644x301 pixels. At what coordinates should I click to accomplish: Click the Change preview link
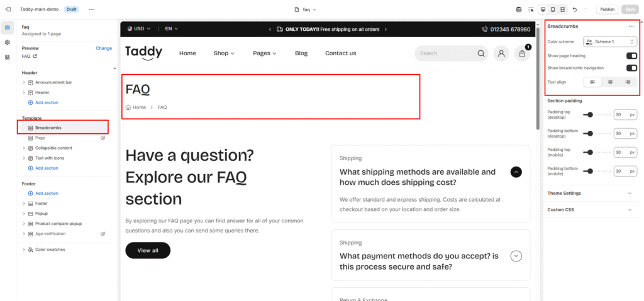click(x=104, y=48)
